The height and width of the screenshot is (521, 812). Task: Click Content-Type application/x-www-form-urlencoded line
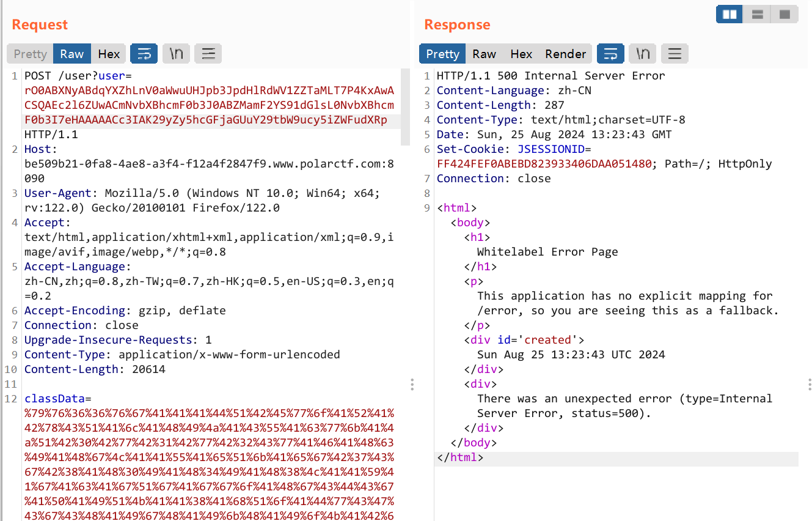click(182, 355)
